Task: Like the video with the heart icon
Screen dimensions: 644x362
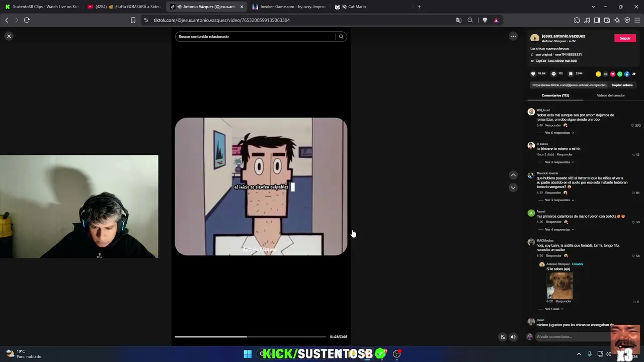Action: coord(533,74)
